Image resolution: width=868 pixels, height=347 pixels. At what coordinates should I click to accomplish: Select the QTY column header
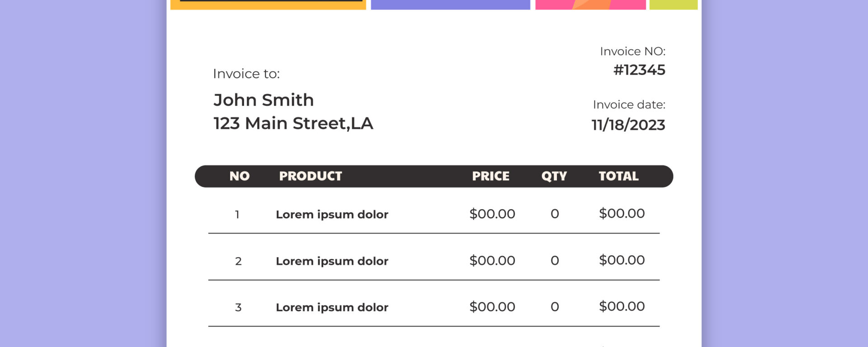tap(554, 176)
